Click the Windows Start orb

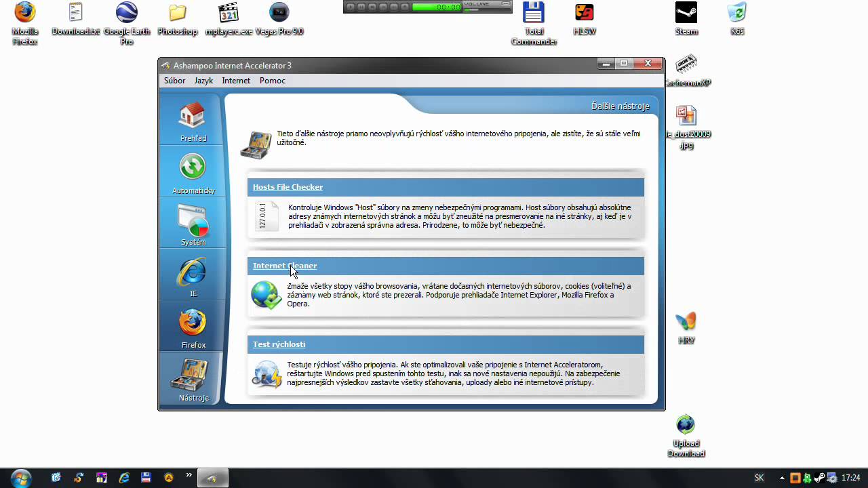21,478
